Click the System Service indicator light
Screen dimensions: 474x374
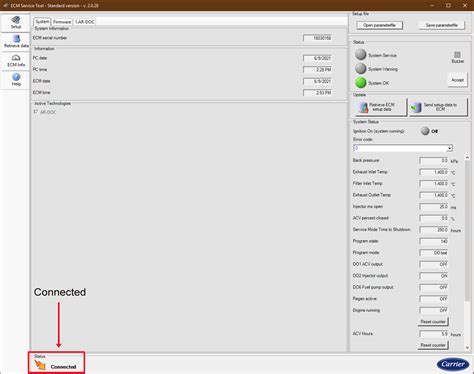361,55
